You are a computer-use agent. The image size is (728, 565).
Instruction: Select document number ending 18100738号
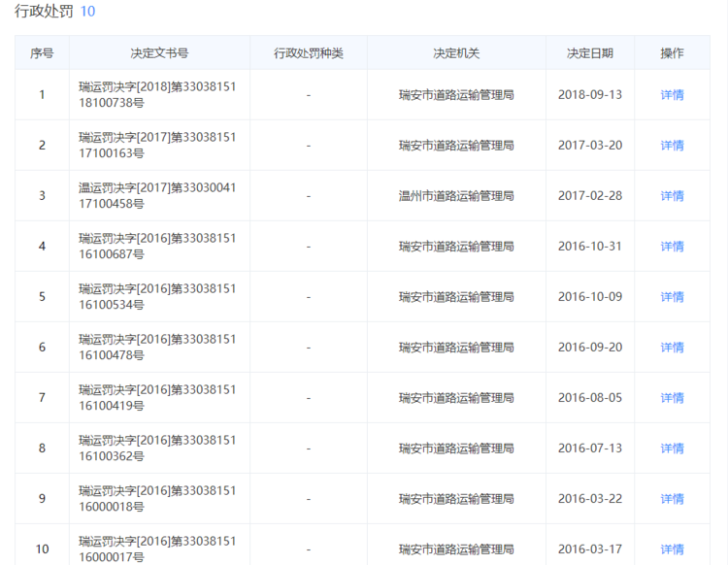[157, 95]
